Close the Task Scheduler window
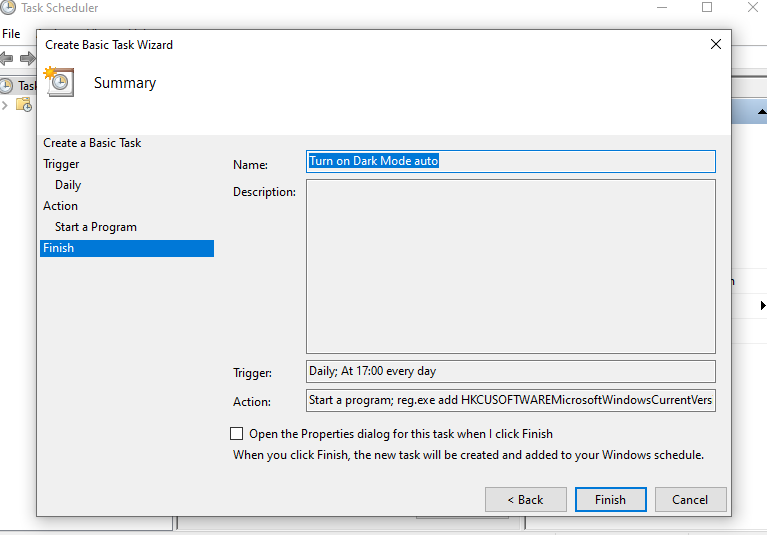The height and width of the screenshot is (535, 767). 753,7
